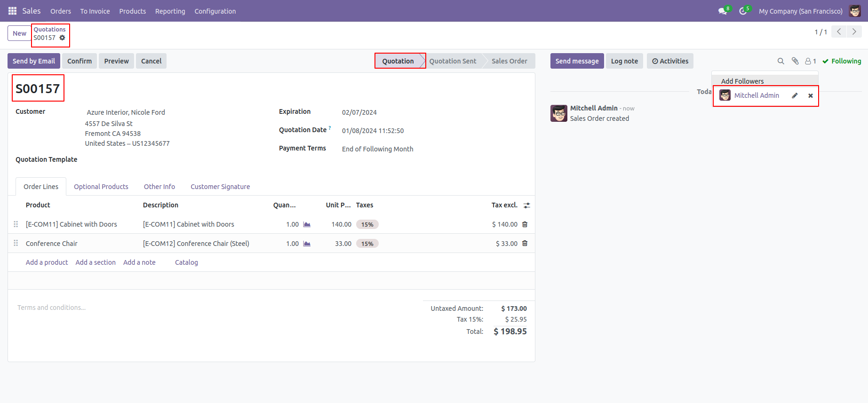Open optional columns settings icon

click(x=527, y=205)
